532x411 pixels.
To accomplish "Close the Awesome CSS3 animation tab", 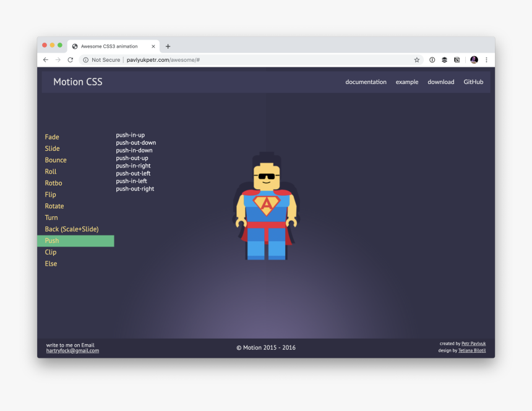I will click(x=153, y=46).
